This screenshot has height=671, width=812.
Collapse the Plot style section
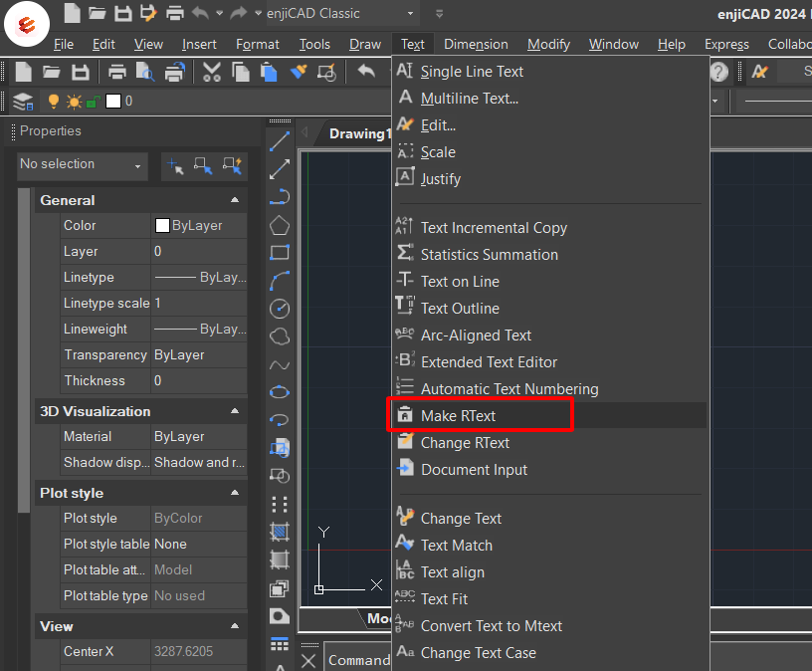(235, 493)
